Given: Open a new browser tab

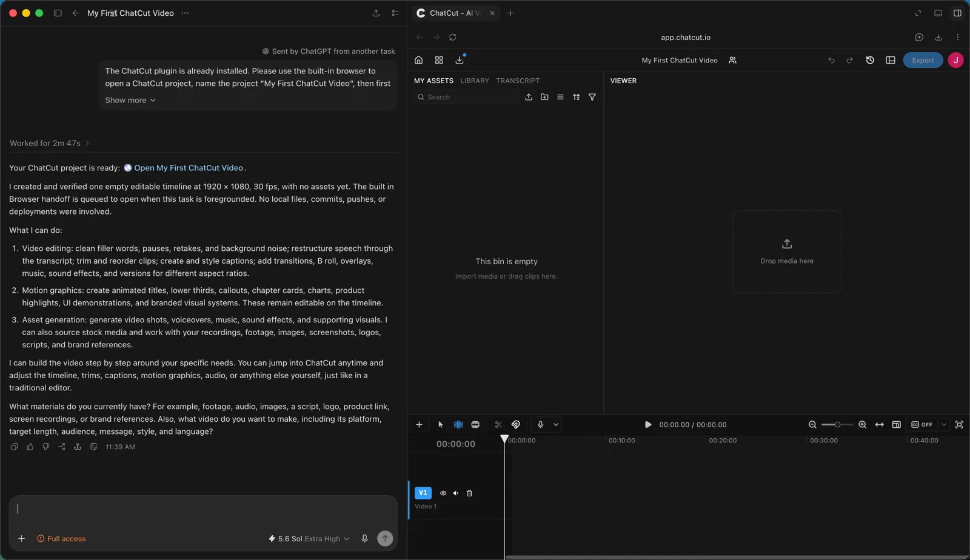Looking at the screenshot, I should click(x=510, y=13).
